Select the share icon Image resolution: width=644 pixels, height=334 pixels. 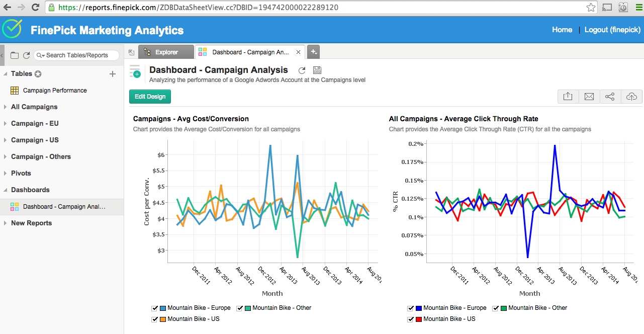click(x=610, y=96)
